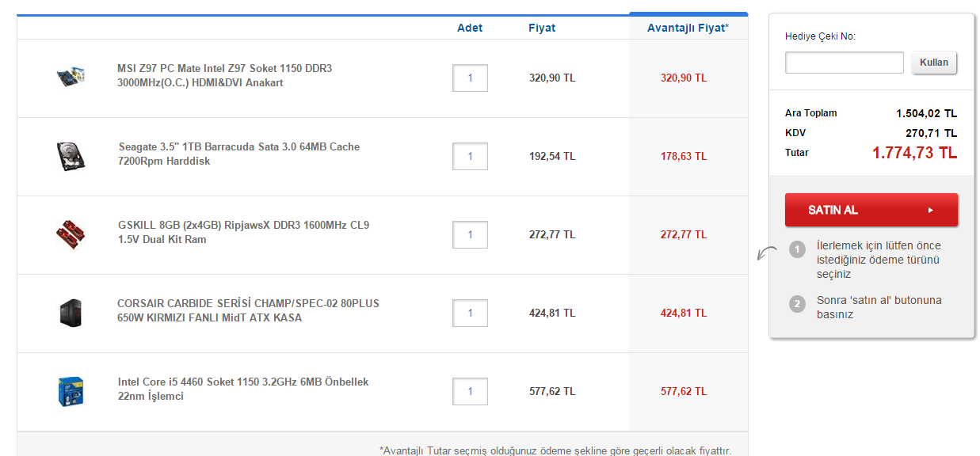Click the quantity field for Corsair case
Viewport: 980px width, 456px height.
(470, 313)
